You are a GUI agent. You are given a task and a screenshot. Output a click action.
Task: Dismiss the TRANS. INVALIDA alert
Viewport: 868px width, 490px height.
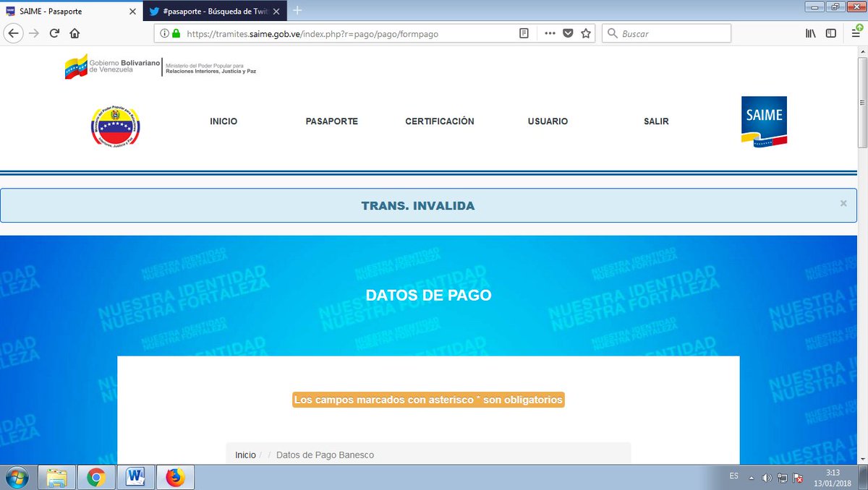(843, 204)
